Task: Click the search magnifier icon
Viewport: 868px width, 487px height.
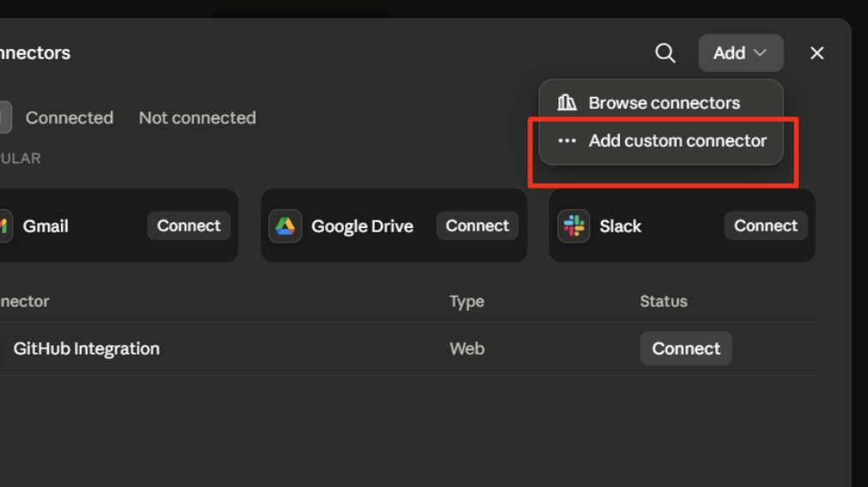Action: coord(665,53)
